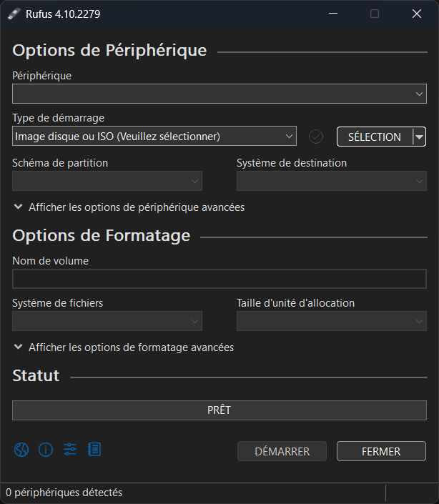Show the About information icon
Viewport: 439px width, 504px height.
tap(46, 450)
